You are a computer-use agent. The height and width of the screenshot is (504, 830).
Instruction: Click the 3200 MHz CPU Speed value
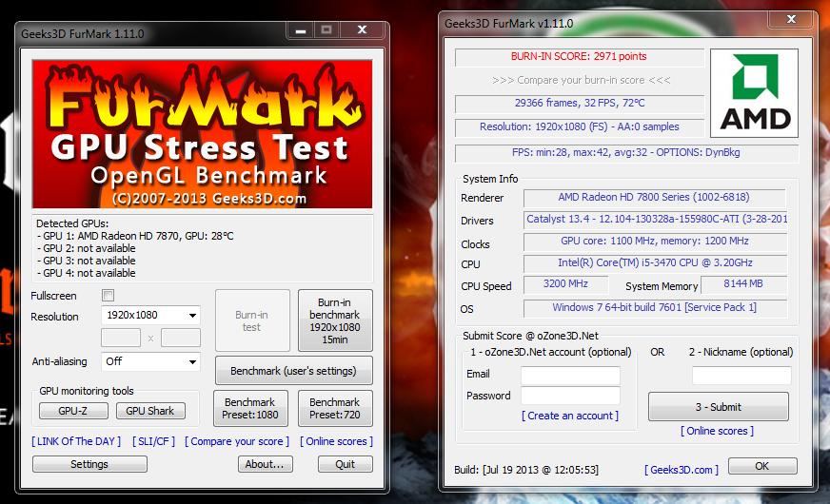click(565, 284)
